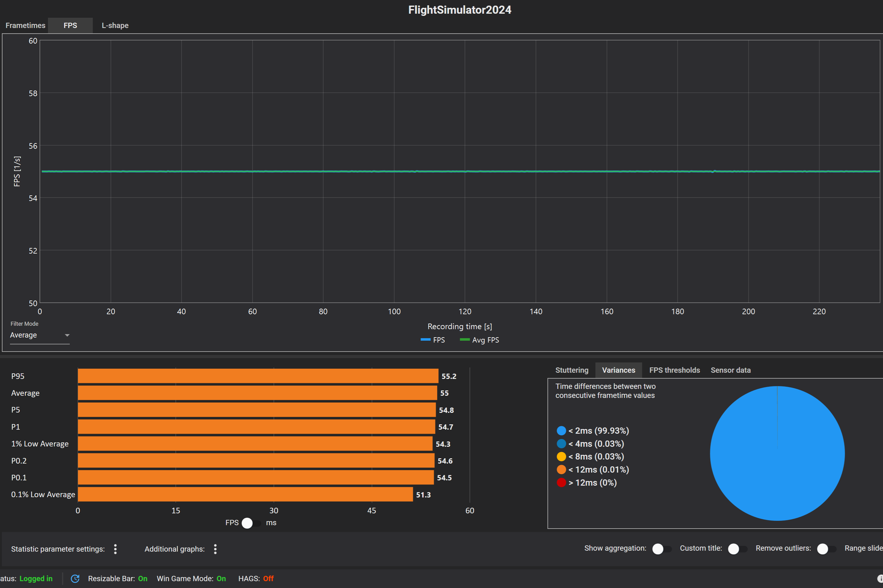Click the 55.2 value beside P95
This screenshot has height=588, width=883.
(449, 376)
